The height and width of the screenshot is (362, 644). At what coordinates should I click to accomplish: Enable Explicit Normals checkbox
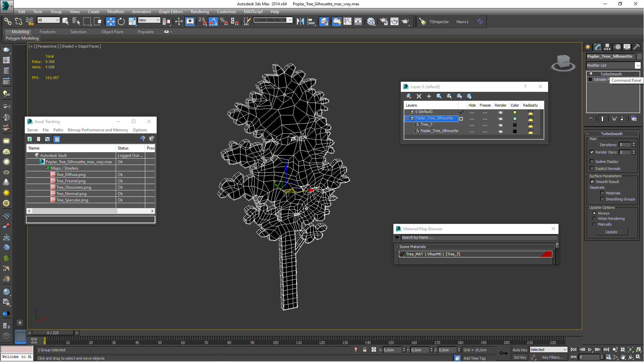[592, 169]
